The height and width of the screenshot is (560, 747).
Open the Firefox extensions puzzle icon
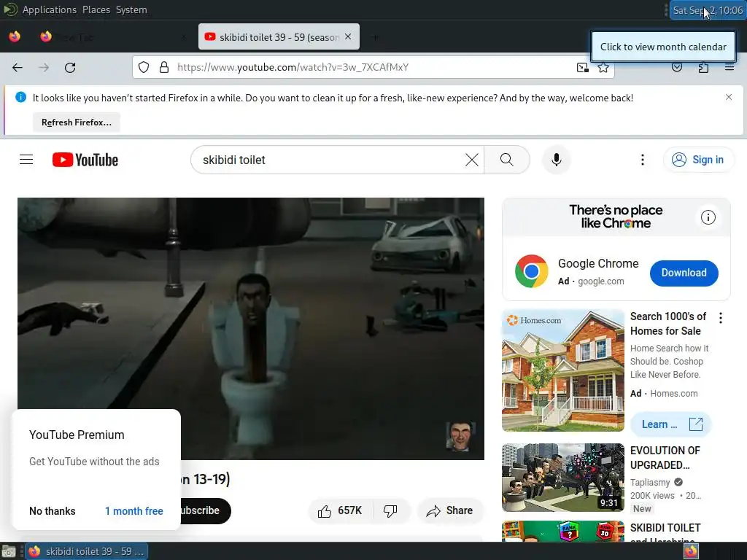(x=703, y=67)
